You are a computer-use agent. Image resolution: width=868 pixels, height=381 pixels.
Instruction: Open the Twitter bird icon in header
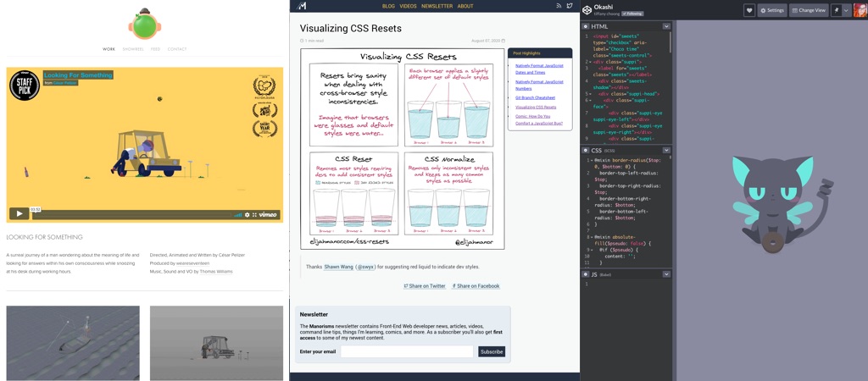570,6
